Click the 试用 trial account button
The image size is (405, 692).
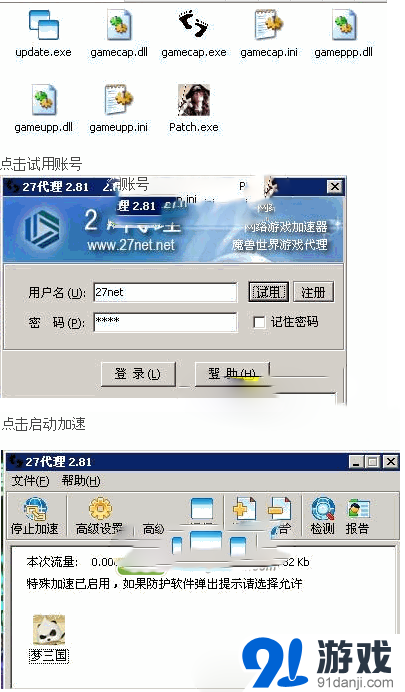coord(268,292)
